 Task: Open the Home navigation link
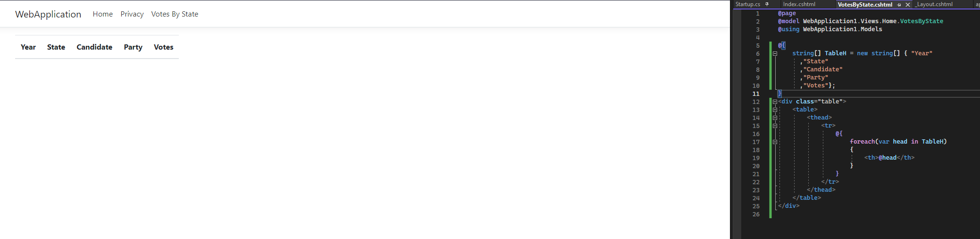pos(102,14)
